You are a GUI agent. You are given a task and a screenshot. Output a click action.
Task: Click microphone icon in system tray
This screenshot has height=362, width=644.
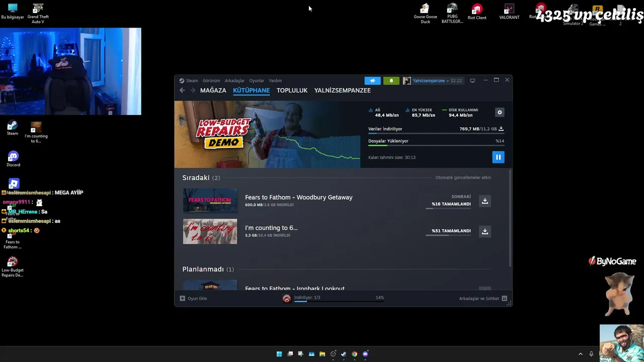[591, 354]
